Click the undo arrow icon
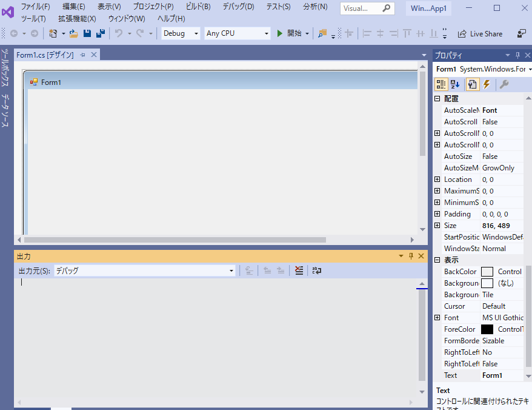The width and height of the screenshot is (532, 410). pos(118,33)
